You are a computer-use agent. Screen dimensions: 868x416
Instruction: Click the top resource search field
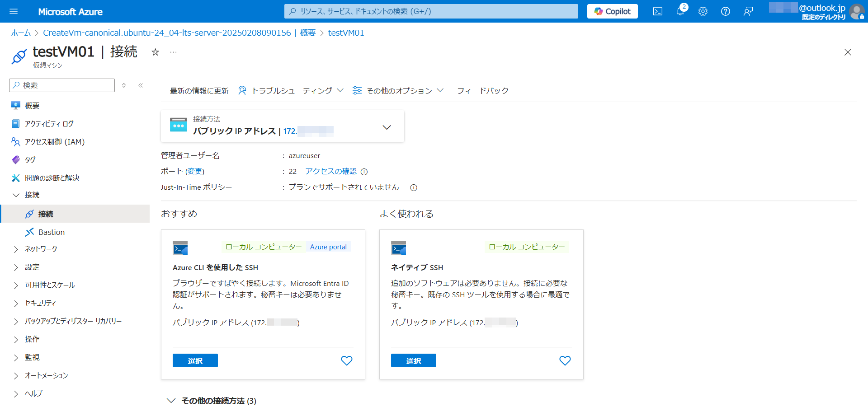click(431, 11)
